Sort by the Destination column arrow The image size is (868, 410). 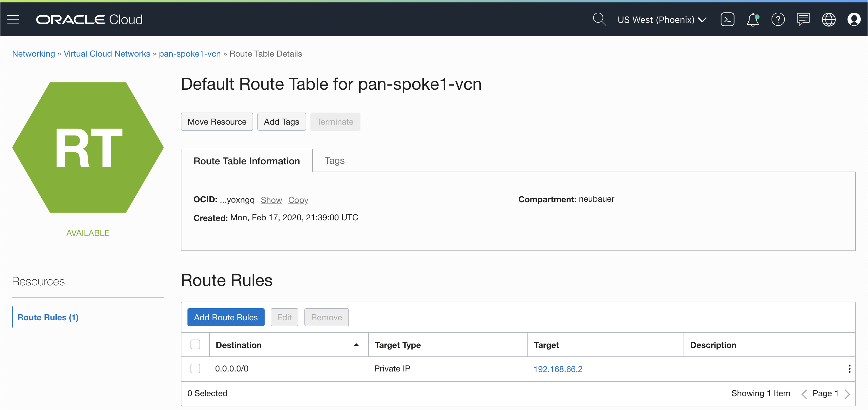[x=356, y=345]
